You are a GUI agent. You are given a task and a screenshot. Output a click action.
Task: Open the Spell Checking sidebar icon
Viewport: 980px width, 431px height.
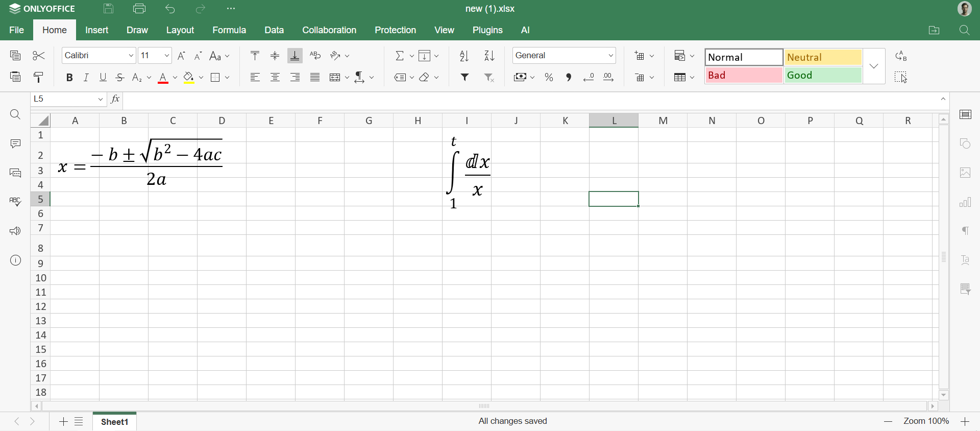click(x=15, y=202)
